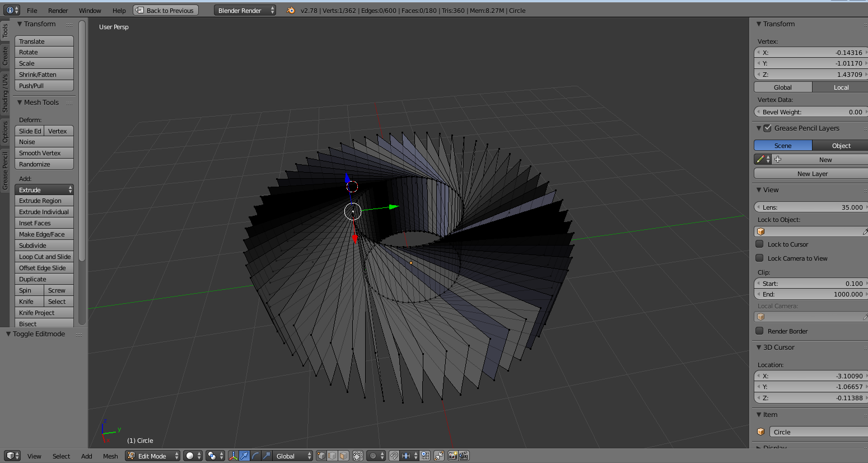Check the Render Border option
Image resolution: width=868 pixels, height=463 pixels.
[759, 331]
